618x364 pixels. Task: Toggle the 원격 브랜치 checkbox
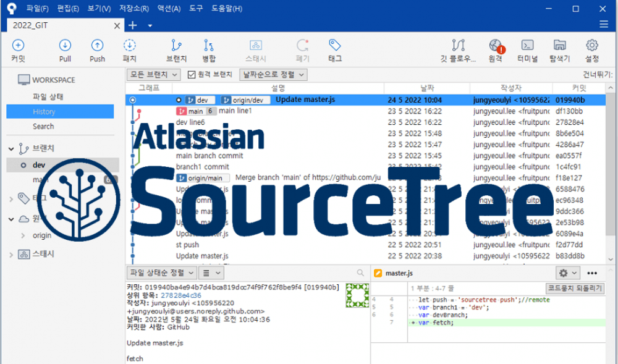192,74
